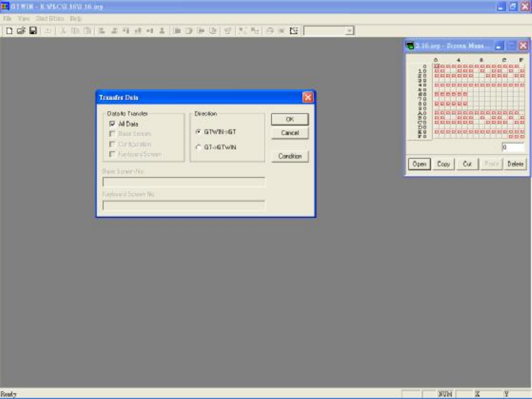Click the Ready status bar text
This screenshot has width=532, height=399.
(8, 394)
